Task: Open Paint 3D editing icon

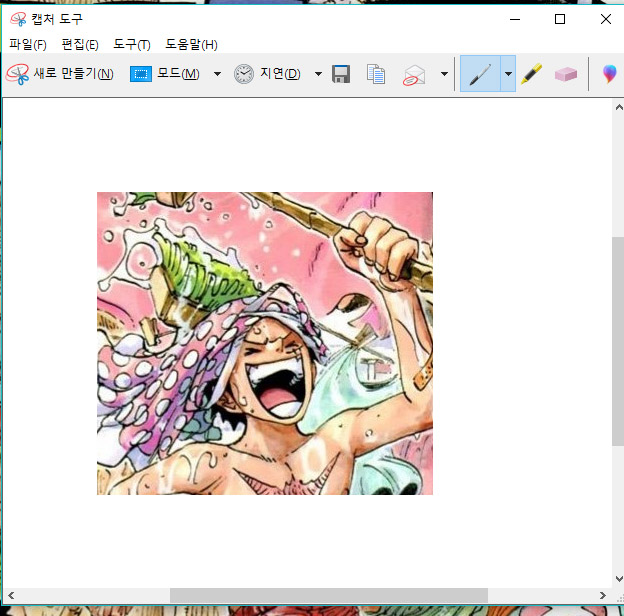Action: tap(609, 74)
